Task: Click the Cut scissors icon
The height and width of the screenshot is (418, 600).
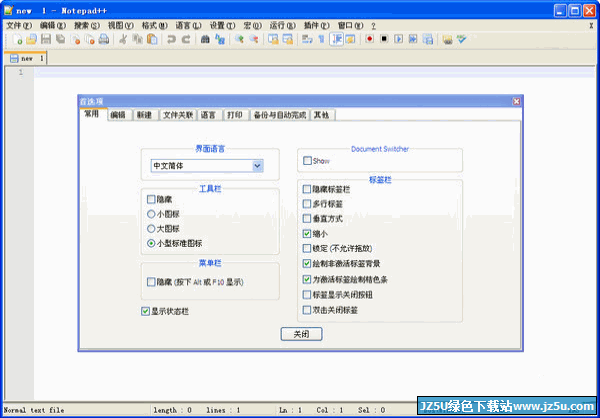Action: coord(123,39)
